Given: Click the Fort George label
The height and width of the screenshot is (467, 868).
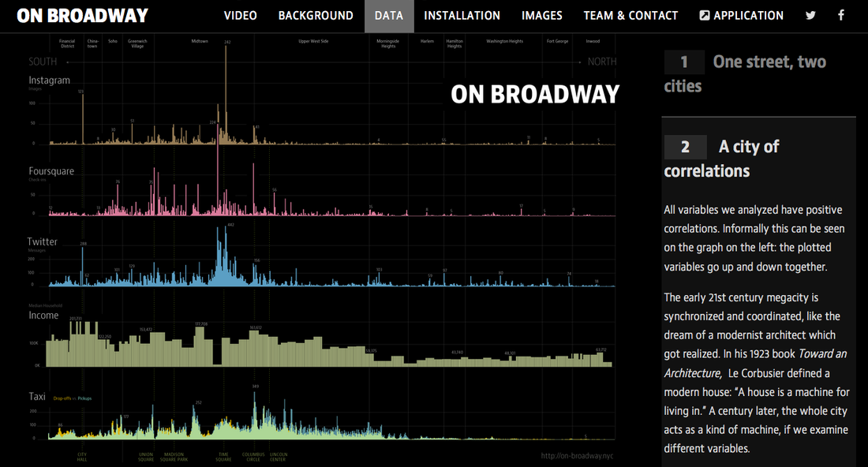Looking at the screenshot, I should click(557, 42).
